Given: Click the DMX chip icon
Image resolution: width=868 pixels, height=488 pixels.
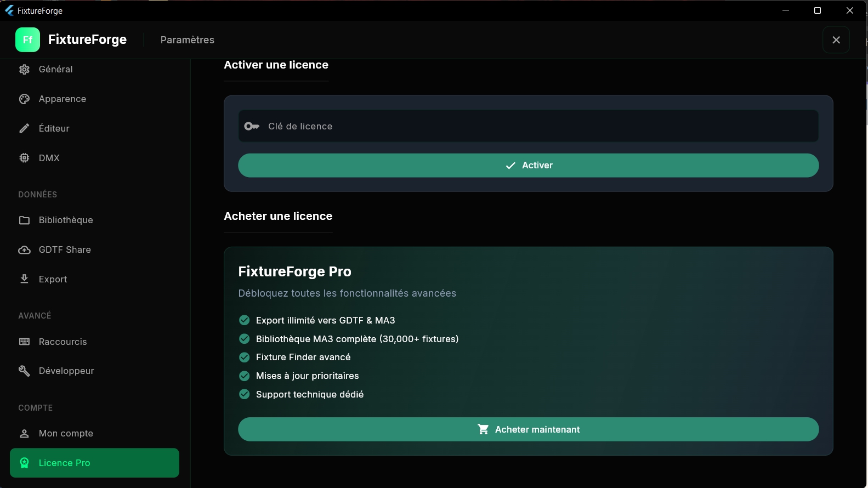Looking at the screenshot, I should [x=24, y=158].
